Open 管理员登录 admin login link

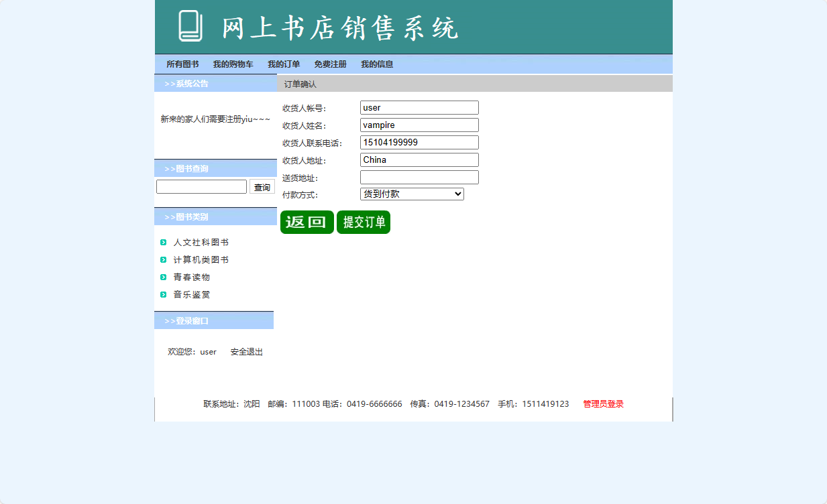tap(602, 404)
